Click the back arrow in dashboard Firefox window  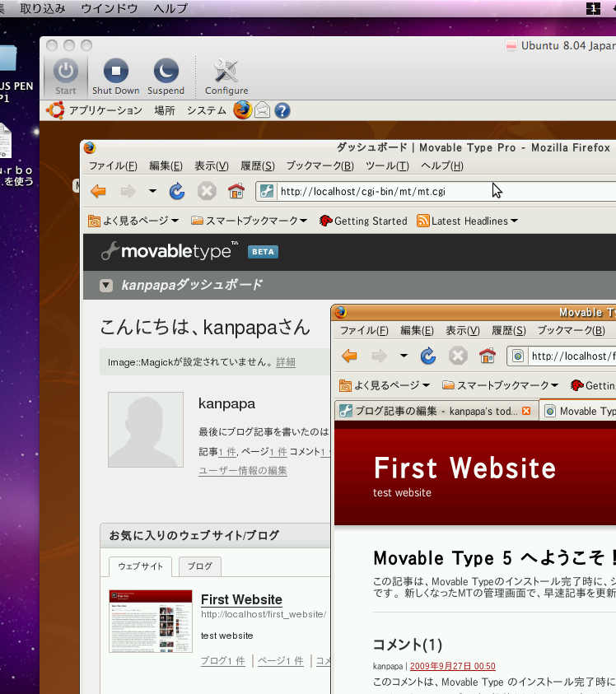coord(98,192)
